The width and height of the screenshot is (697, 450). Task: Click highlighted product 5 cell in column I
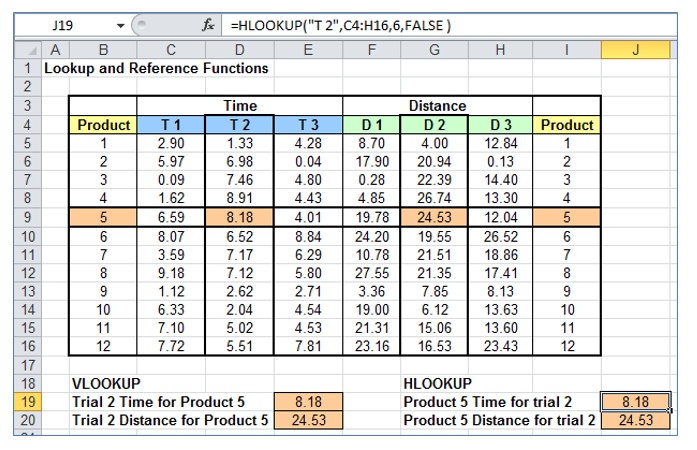567,217
